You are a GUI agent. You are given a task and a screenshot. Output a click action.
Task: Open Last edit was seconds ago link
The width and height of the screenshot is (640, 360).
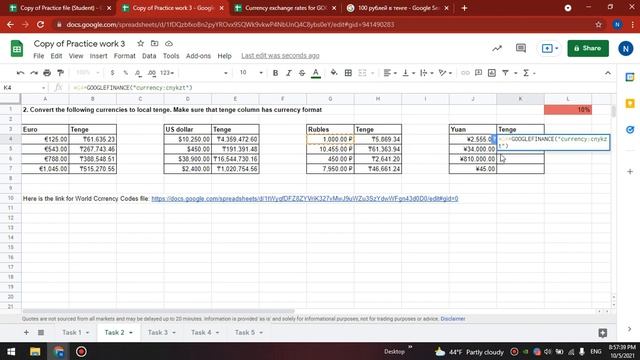[280, 56]
